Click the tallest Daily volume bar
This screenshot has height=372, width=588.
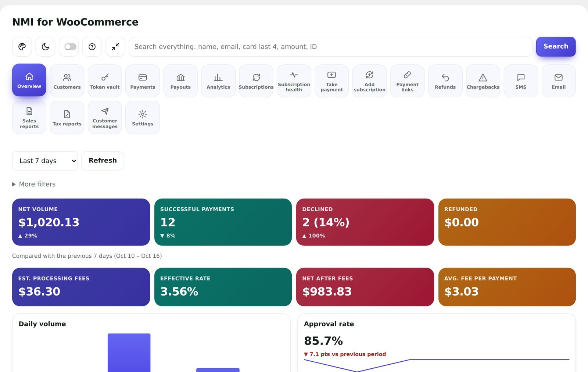pyautogui.click(x=129, y=353)
